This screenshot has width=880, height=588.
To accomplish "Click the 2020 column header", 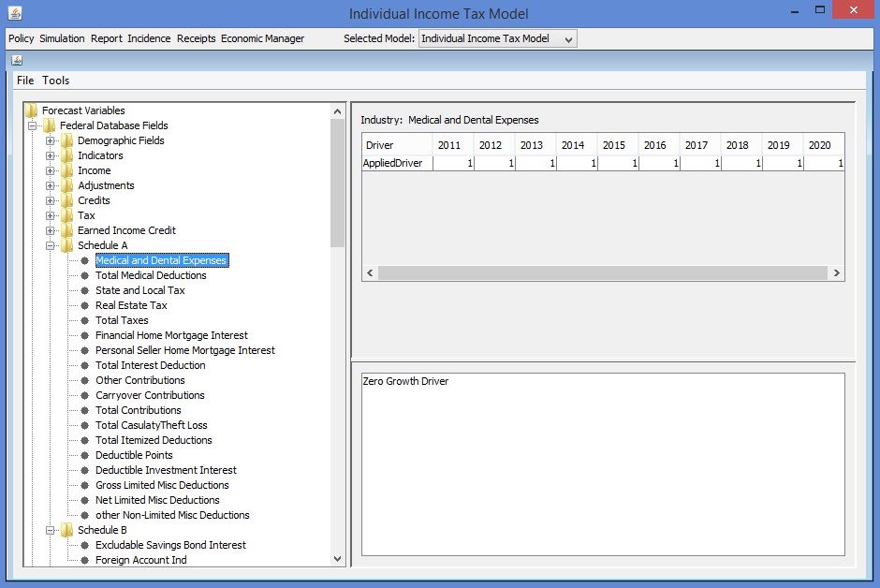I will [823, 145].
